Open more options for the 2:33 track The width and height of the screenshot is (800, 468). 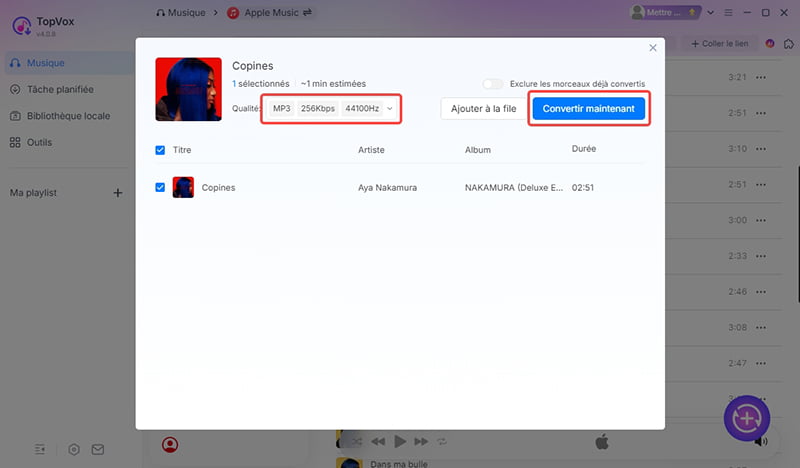point(761,256)
